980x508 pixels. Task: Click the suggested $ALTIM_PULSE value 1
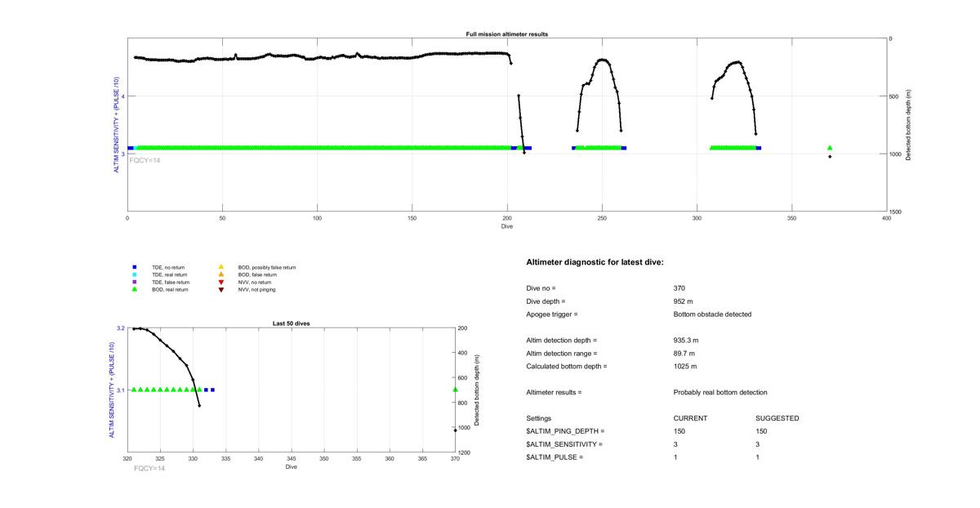758,457
